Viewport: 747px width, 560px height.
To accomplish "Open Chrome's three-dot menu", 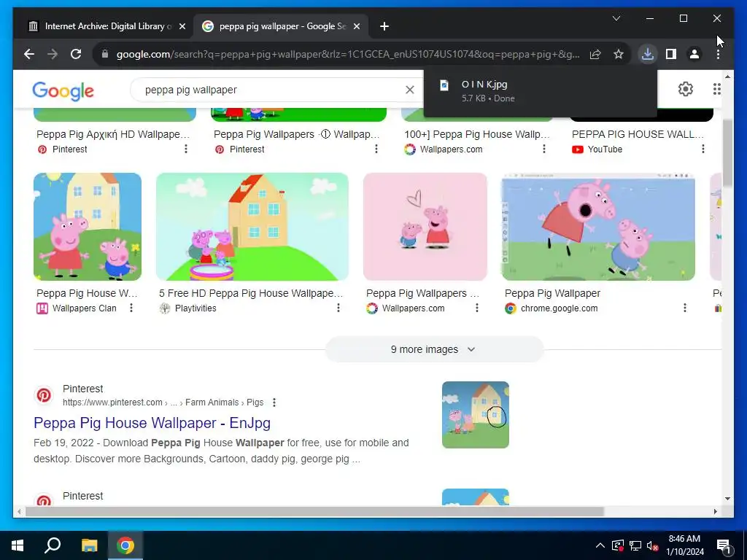I will (718, 54).
